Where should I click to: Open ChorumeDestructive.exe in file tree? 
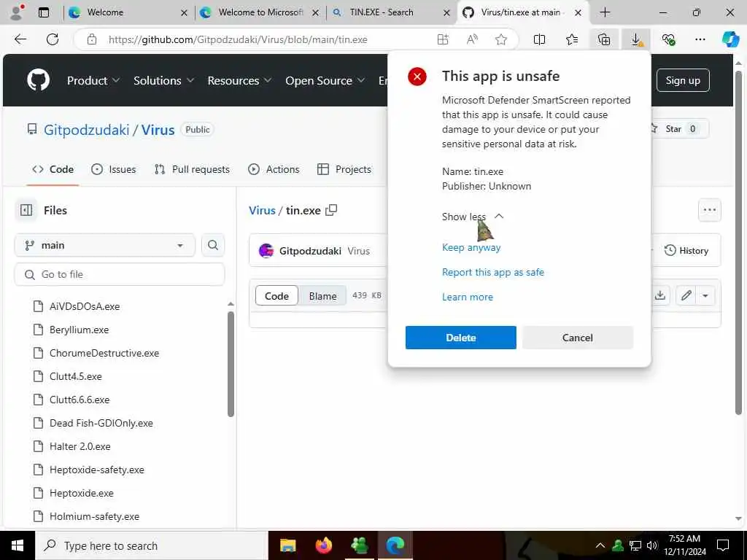pos(104,353)
